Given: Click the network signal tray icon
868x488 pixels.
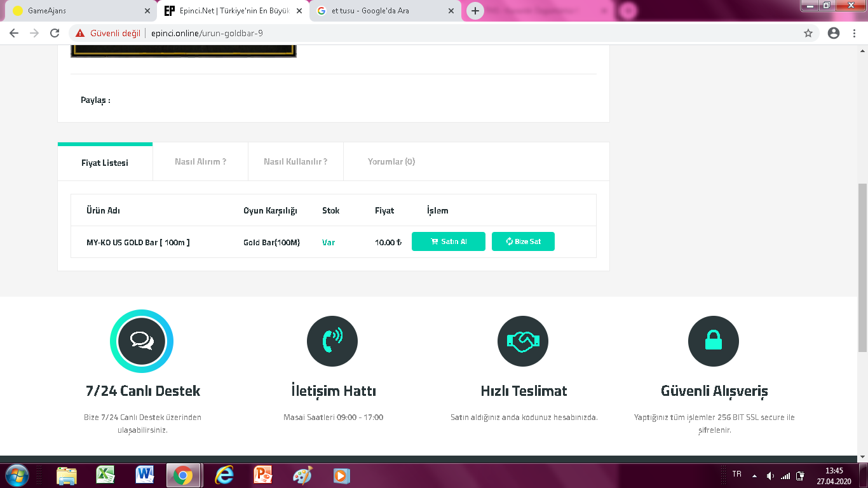Looking at the screenshot, I should tap(785, 475).
